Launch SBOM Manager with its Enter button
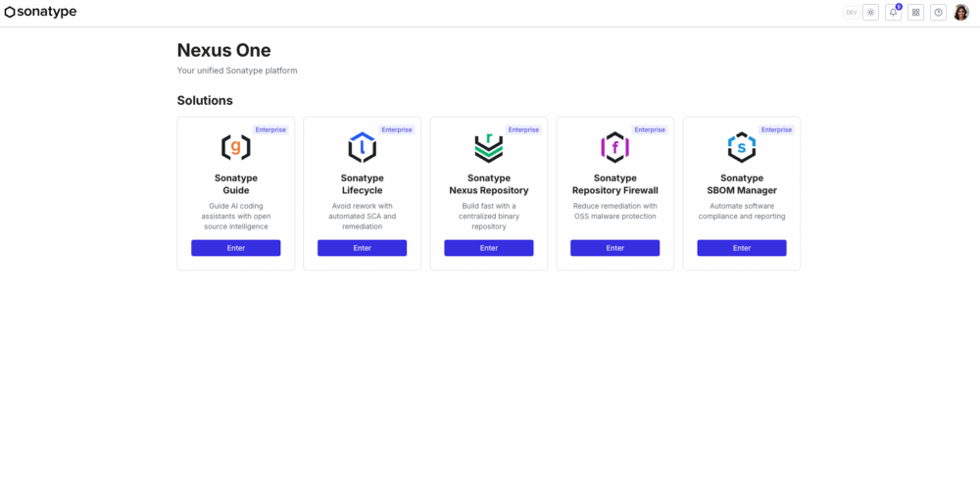The width and height of the screenshot is (980, 497). coord(742,248)
